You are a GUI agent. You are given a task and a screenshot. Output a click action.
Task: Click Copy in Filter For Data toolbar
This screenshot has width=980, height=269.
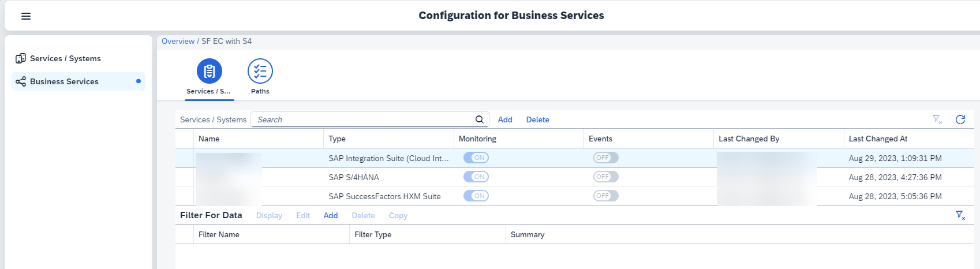[x=398, y=215]
